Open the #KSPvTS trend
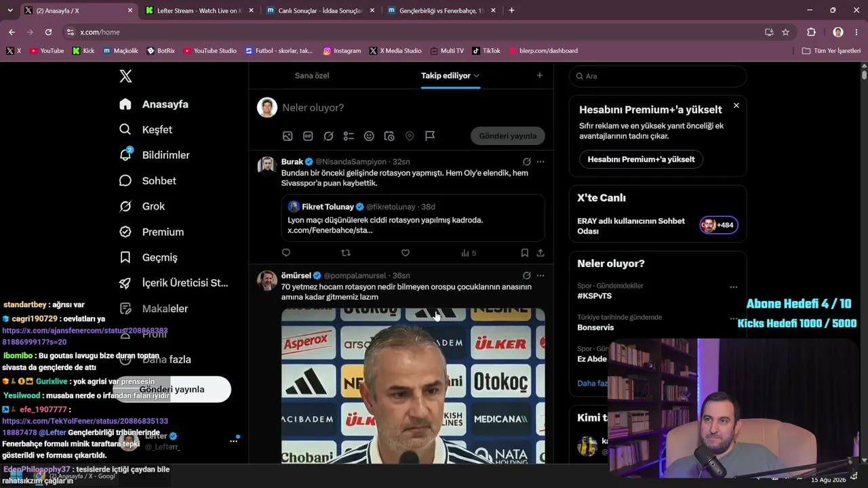 pos(595,296)
